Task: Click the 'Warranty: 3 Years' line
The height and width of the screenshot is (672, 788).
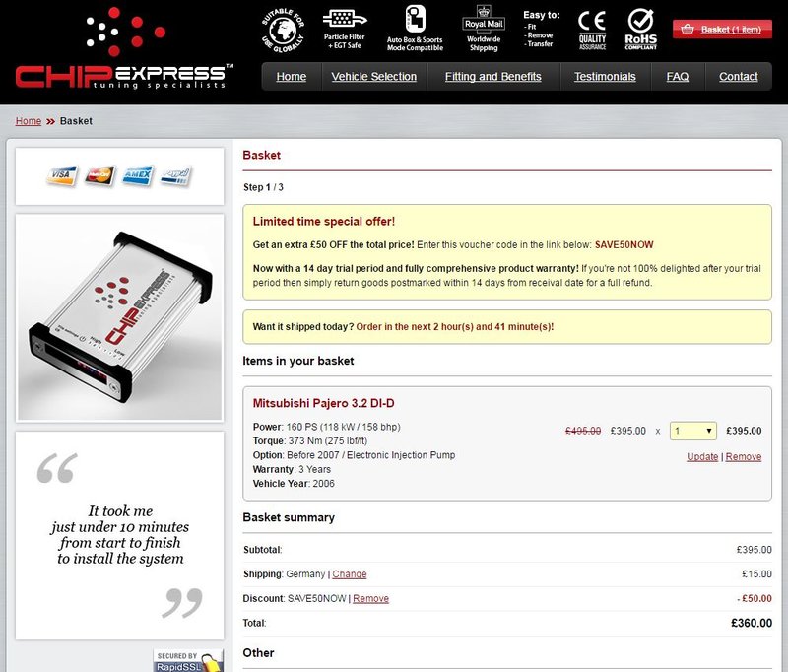Action: click(292, 469)
